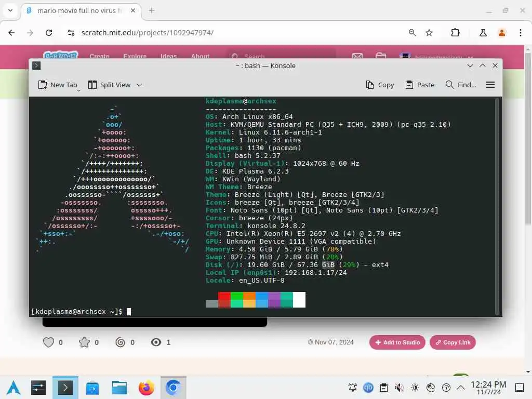Bookmark this page with star icon
The image size is (532, 399).
[x=429, y=33]
